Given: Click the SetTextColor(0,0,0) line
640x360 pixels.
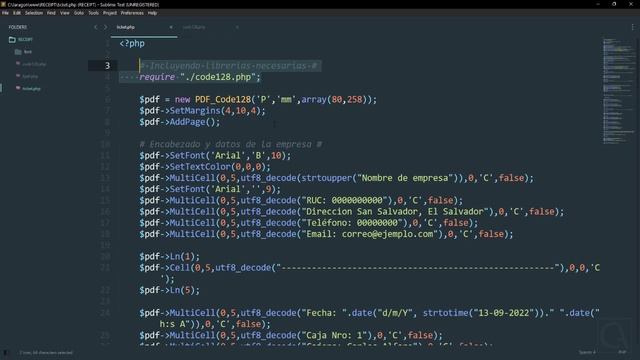Looking at the screenshot, I should [x=205, y=167].
